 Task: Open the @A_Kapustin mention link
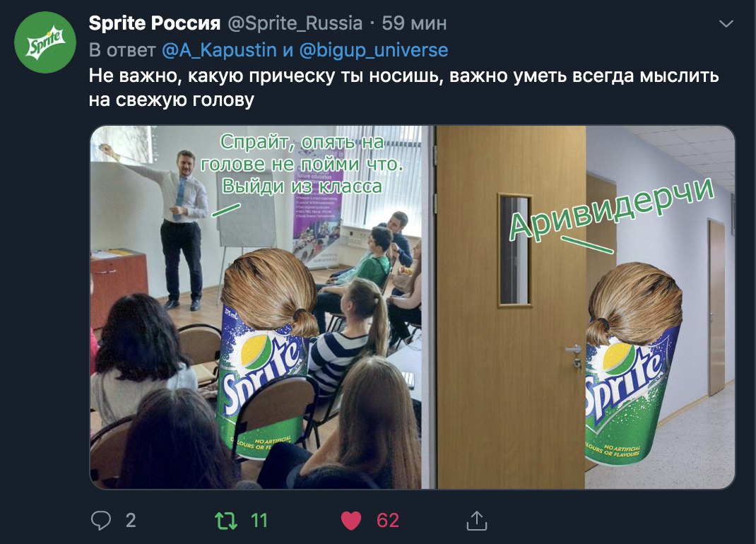coord(219,50)
